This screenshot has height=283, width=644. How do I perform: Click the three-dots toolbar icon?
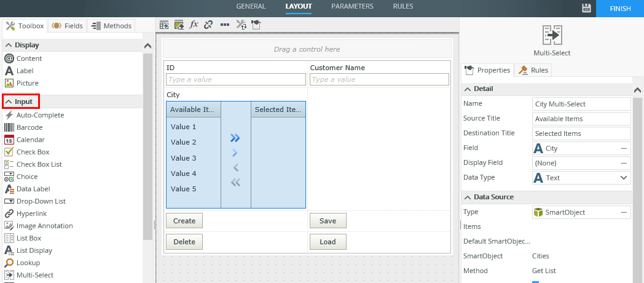coord(225,25)
